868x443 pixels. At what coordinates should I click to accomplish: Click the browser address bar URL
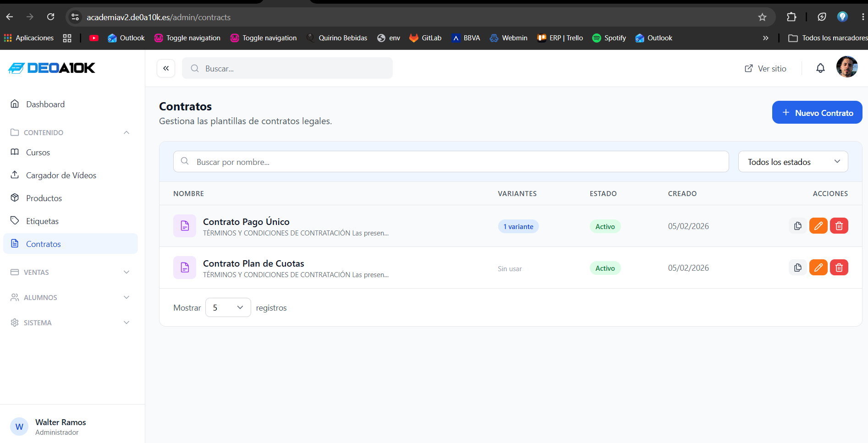click(x=159, y=17)
